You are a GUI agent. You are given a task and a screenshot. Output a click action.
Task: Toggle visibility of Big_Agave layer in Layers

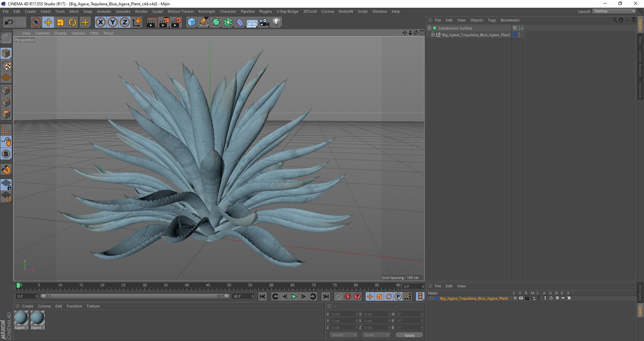click(x=521, y=298)
